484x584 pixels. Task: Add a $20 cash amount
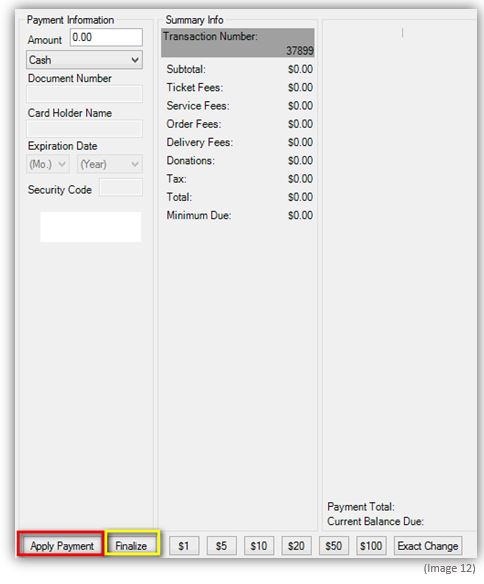[x=296, y=546]
